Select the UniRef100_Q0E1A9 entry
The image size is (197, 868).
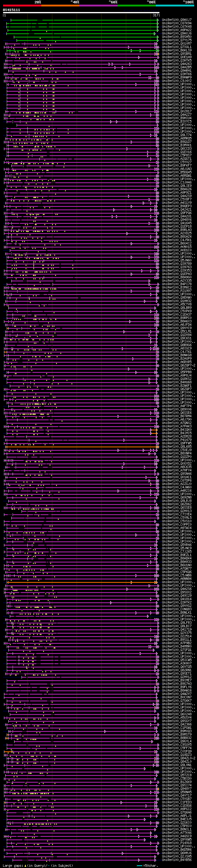[177, 57]
